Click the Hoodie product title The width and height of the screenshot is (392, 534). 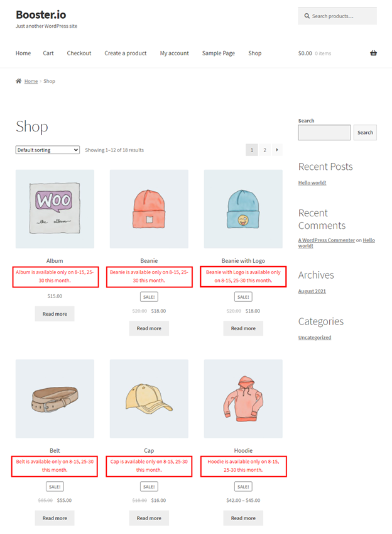coord(243,450)
